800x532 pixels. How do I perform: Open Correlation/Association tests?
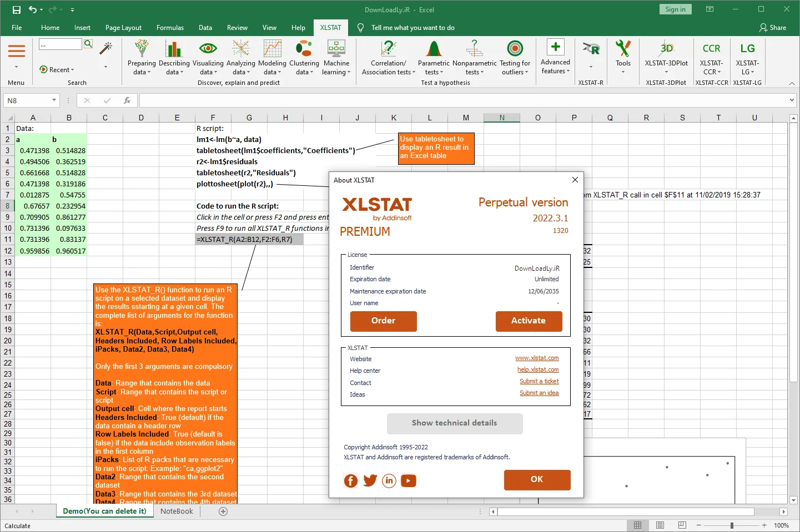coord(388,58)
